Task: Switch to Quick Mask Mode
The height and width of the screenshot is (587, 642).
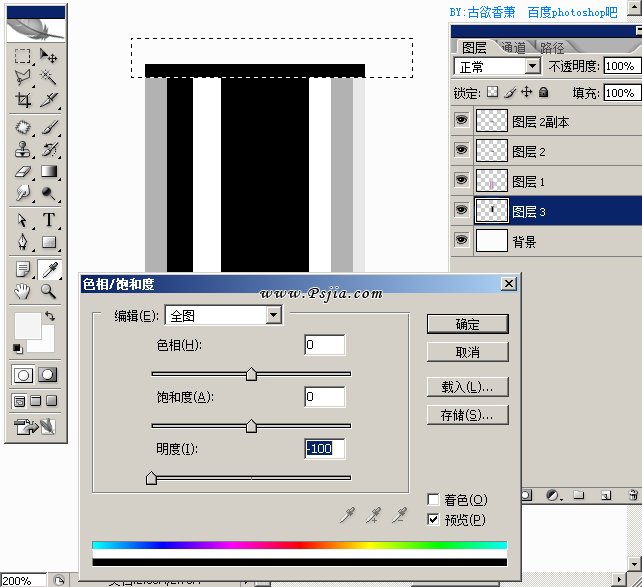Action: [47, 375]
